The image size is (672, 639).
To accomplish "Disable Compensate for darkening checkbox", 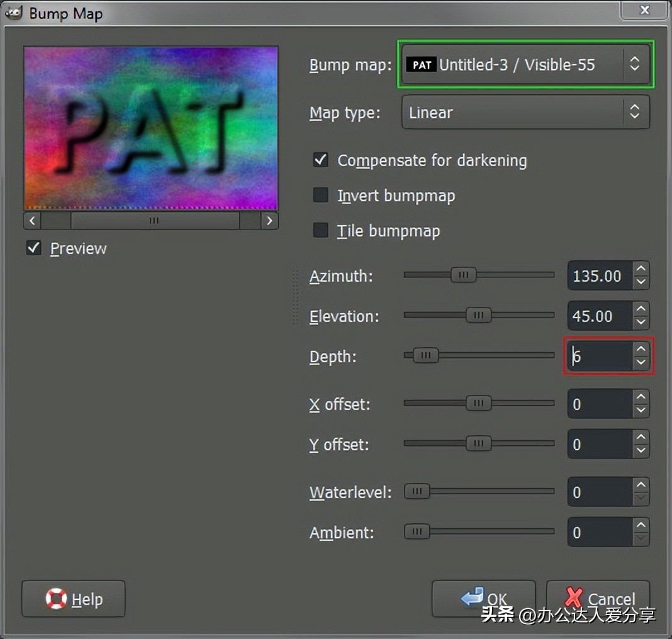I will [321, 160].
